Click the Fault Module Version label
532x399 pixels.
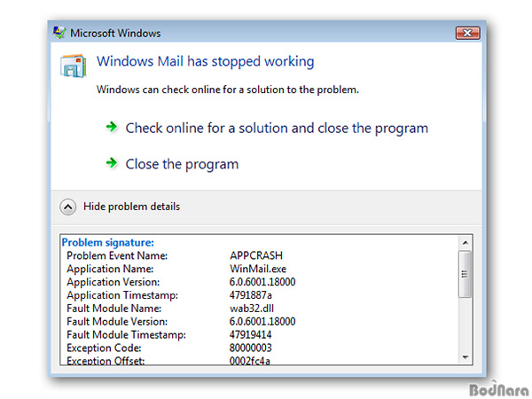tap(117, 322)
